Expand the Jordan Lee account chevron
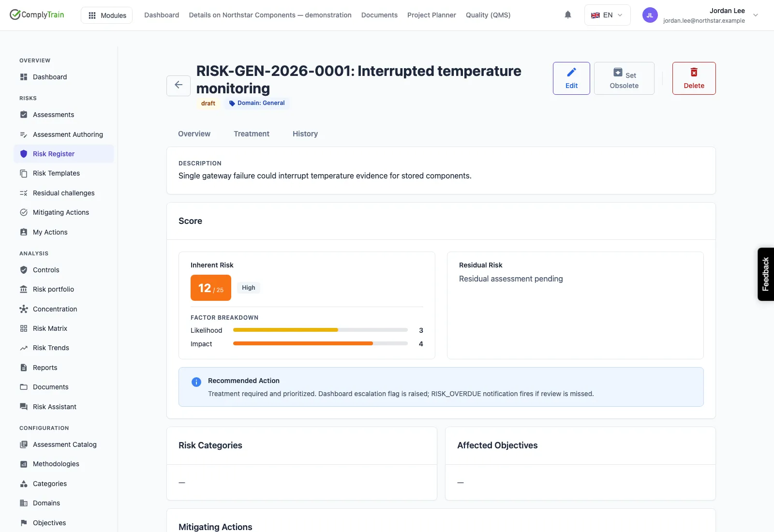 point(756,15)
